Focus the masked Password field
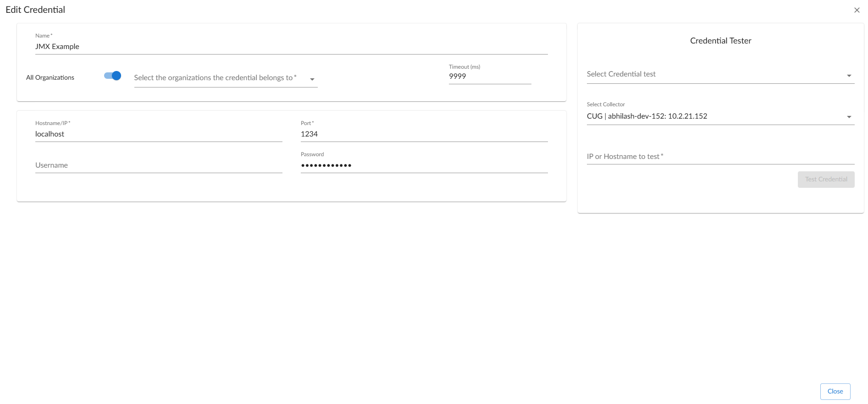Viewport: 868px width, 404px height. tap(424, 165)
